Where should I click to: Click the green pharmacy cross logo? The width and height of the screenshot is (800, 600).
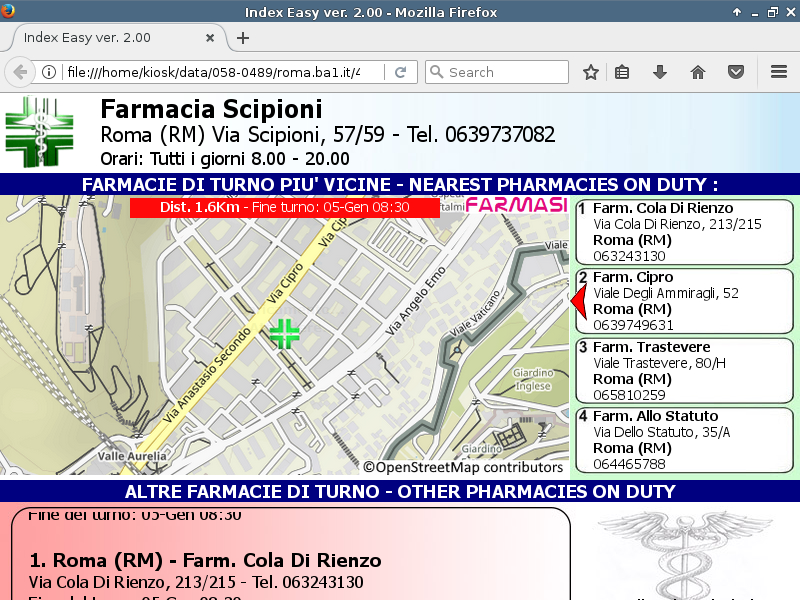point(39,133)
